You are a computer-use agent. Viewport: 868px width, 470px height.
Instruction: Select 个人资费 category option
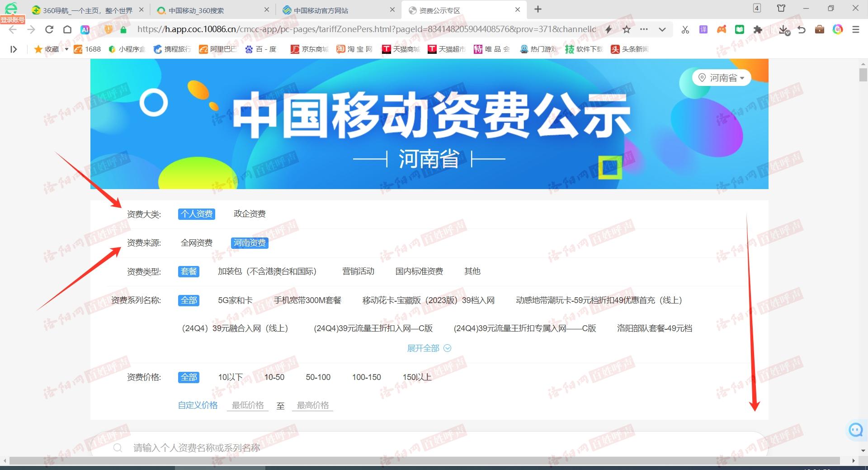(197, 214)
